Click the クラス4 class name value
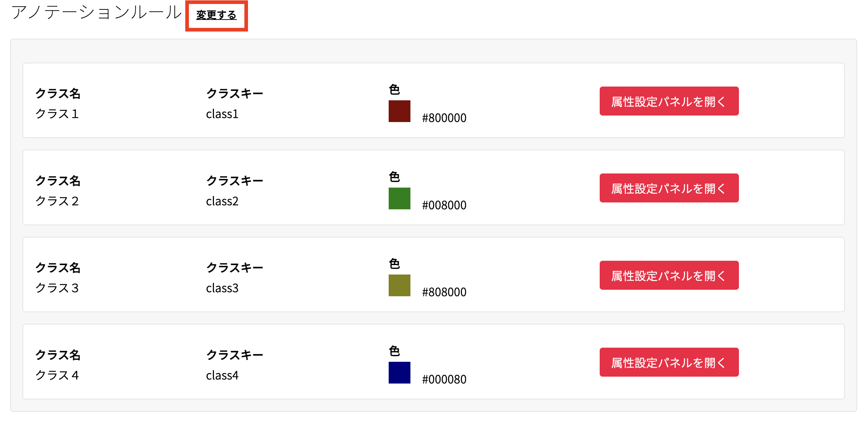Viewport: 868px width, 423px height. (x=57, y=375)
